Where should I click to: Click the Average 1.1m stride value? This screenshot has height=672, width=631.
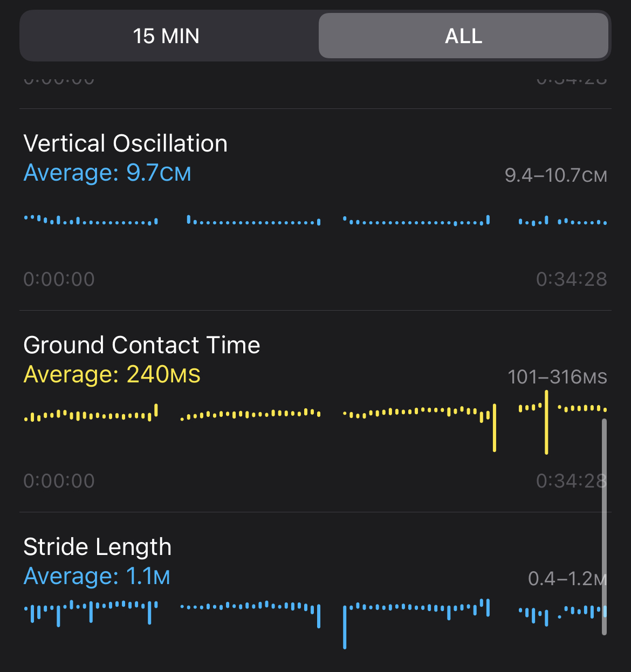[x=97, y=577]
